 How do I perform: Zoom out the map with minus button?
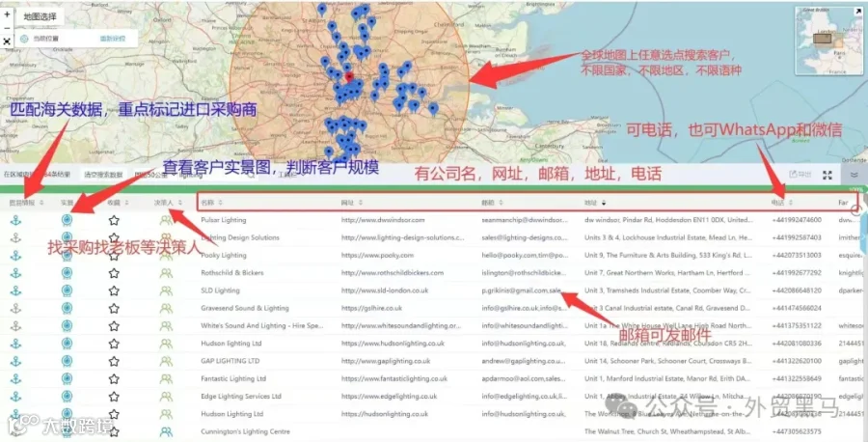click(7, 28)
